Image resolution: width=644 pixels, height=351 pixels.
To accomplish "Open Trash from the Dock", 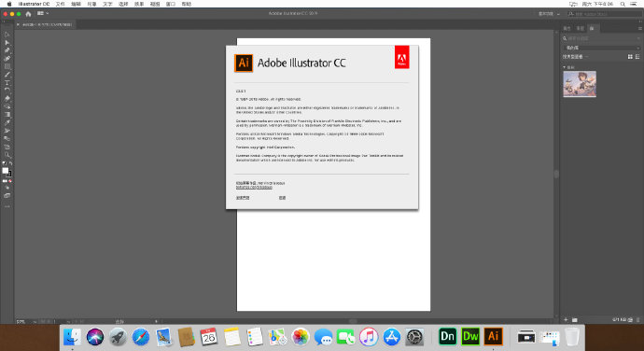I will point(572,337).
